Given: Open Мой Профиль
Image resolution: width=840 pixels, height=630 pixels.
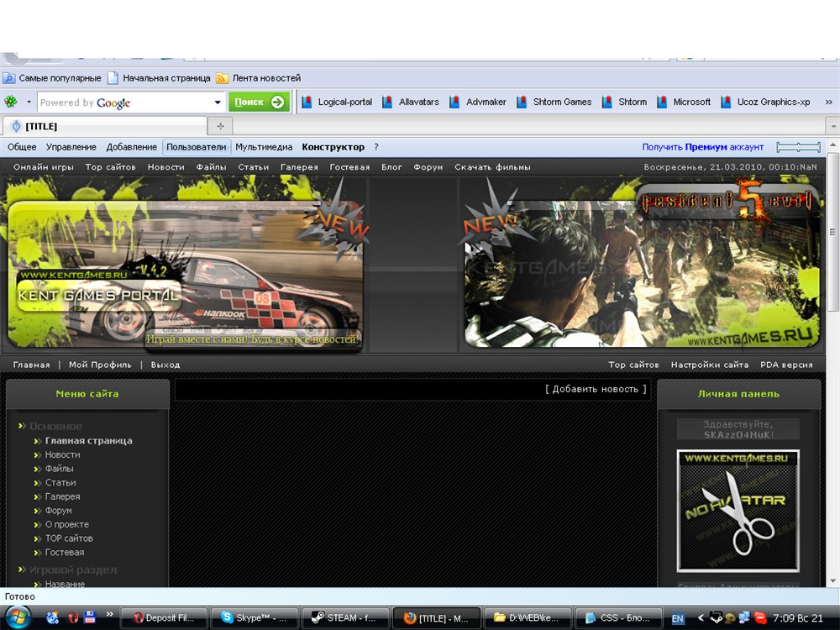Looking at the screenshot, I should click(x=100, y=365).
